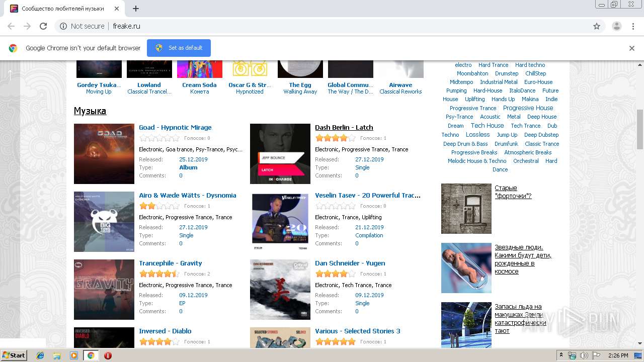The height and width of the screenshot is (362, 644).
Task: Open Trancephile - Gravity link
Action: pos(171,263)
